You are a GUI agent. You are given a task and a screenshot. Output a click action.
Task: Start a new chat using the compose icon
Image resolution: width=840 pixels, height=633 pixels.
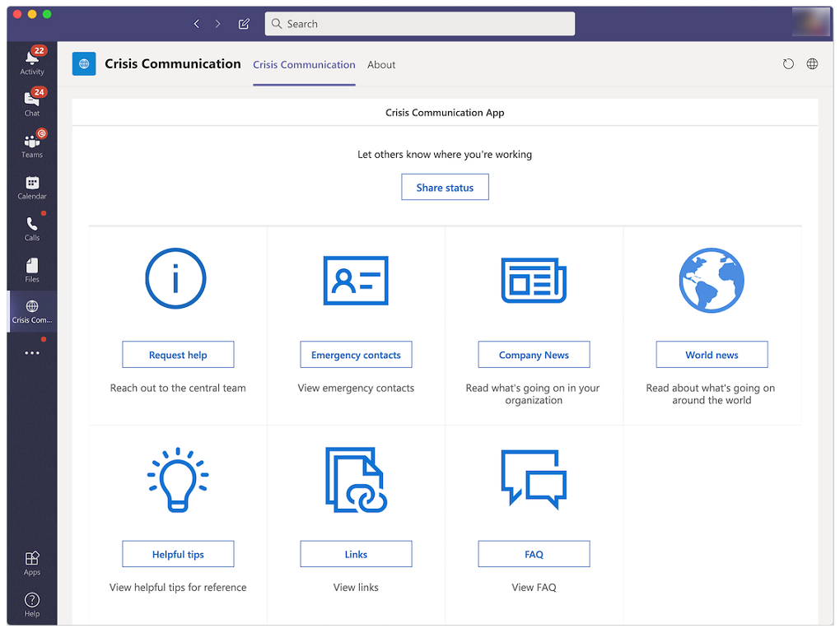tap(244, 23)
